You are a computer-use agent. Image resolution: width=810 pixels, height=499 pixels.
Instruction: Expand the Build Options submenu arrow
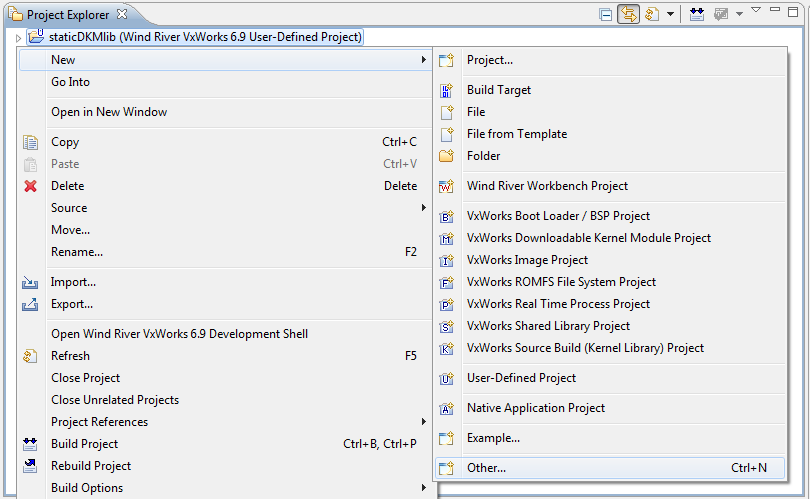click(x=424, y=488)
